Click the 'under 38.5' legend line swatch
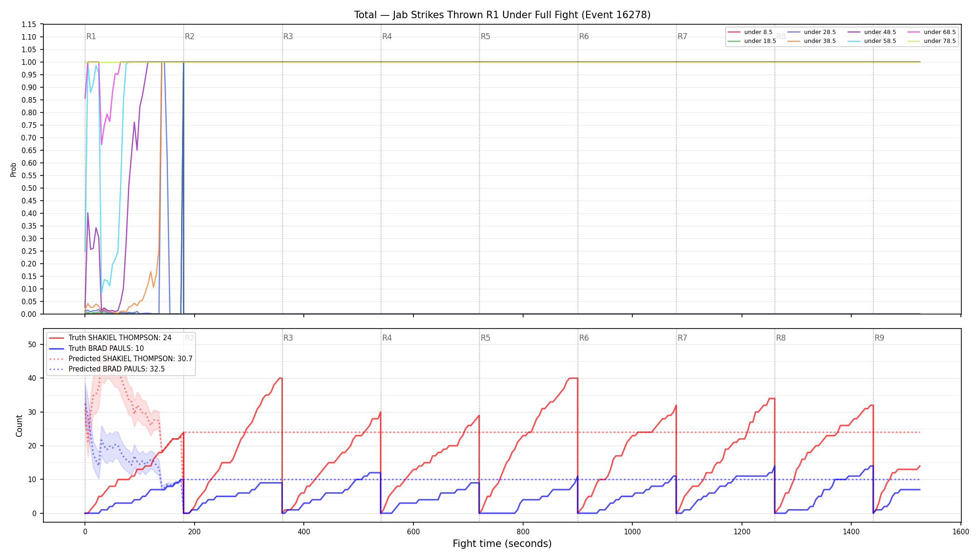 point(793,41)
